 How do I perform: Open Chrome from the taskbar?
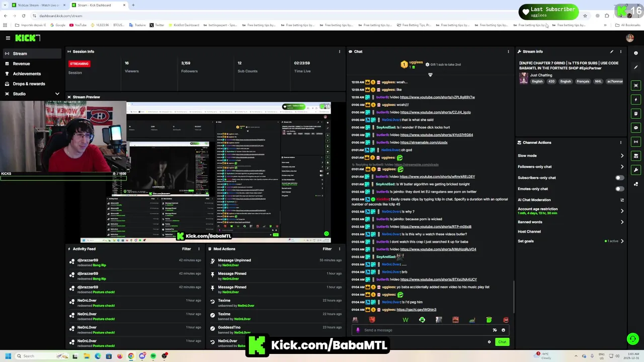(131, 356)
